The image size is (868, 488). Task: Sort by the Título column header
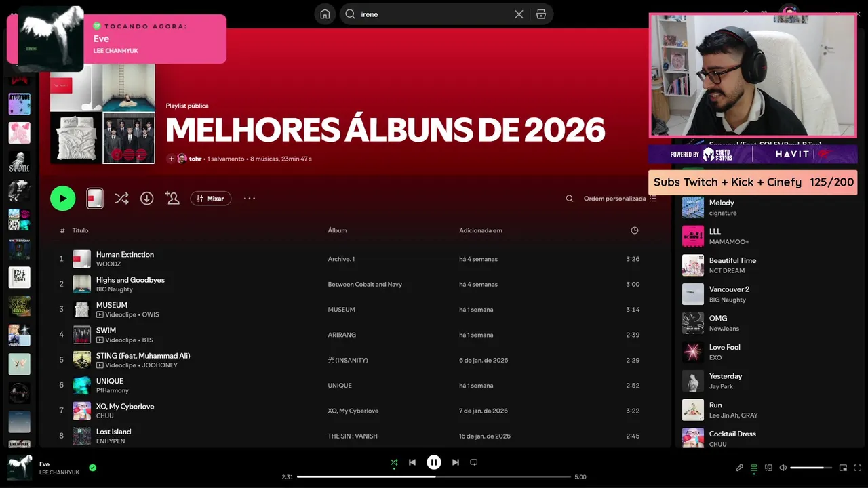[x=81, y=230]
